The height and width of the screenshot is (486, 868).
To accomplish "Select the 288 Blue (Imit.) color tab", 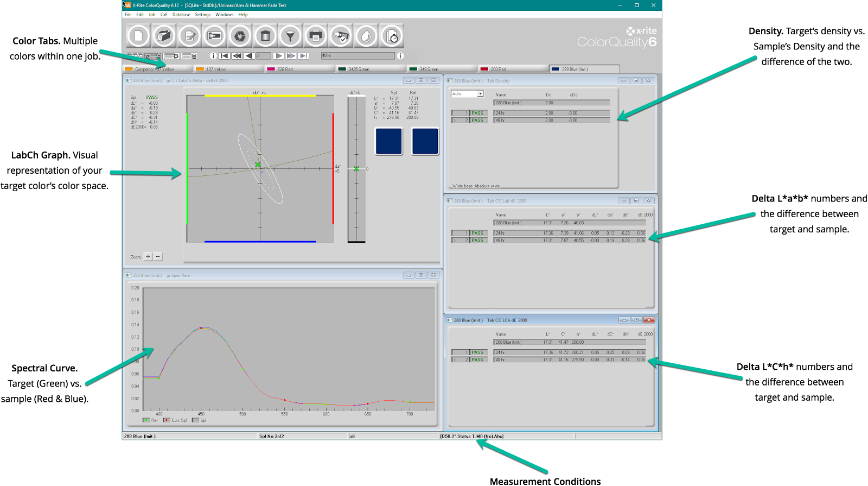I will tap(584, 69).
